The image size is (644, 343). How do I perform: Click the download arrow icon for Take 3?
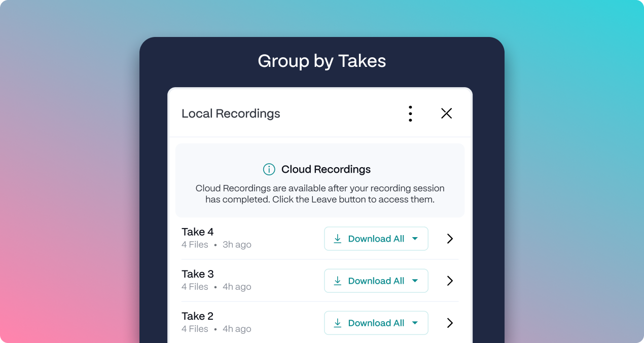(338, 281)
